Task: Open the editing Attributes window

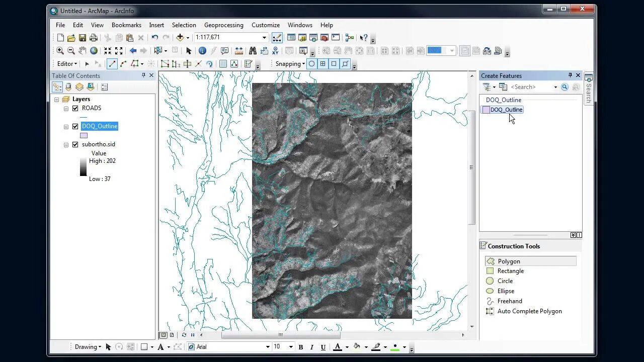Action: (x=223, y=64)
